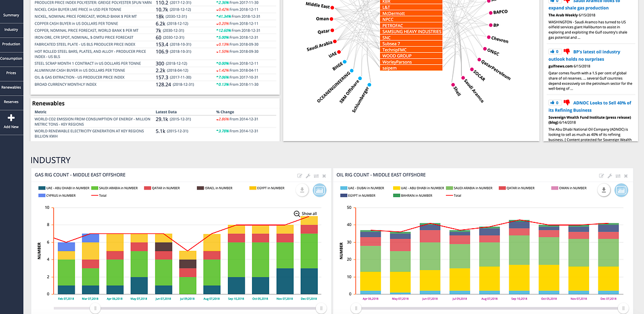Toggle Qatar series in oil chart legend

click(517, 188)
